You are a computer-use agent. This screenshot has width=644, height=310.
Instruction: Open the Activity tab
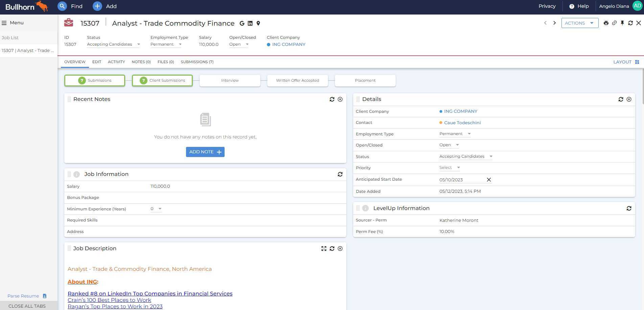[116, 62]
